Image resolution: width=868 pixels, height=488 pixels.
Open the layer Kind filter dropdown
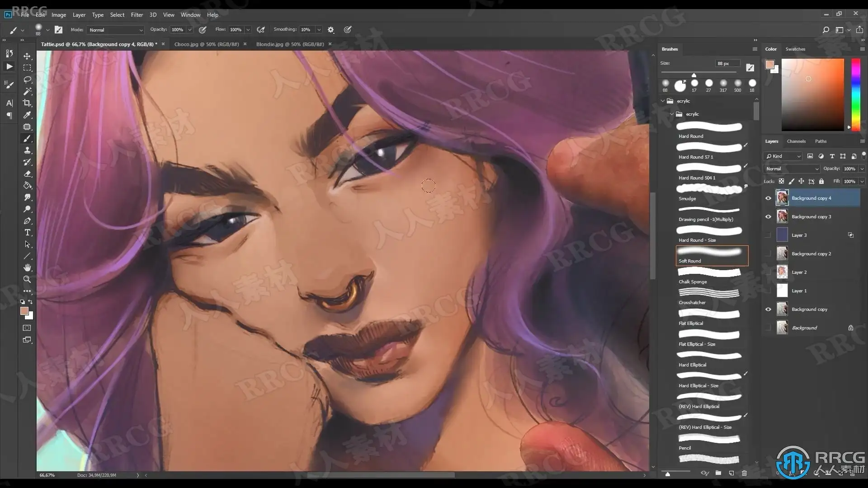pyautogui.click(x=783, y=156)
